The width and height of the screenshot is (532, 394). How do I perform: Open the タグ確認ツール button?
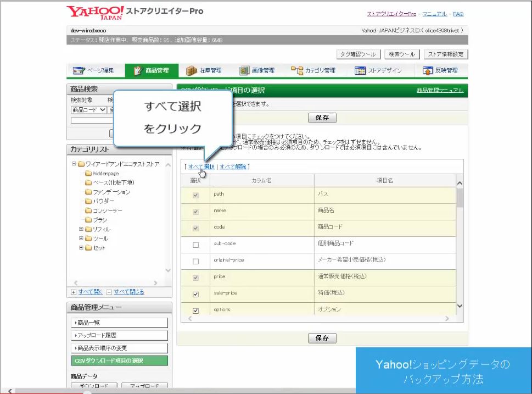click(359, 54)
